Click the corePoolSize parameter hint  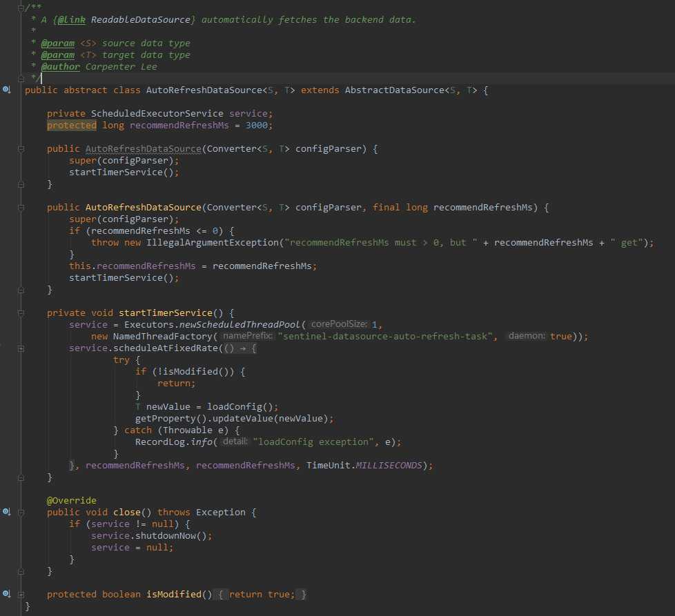(339, 324)
